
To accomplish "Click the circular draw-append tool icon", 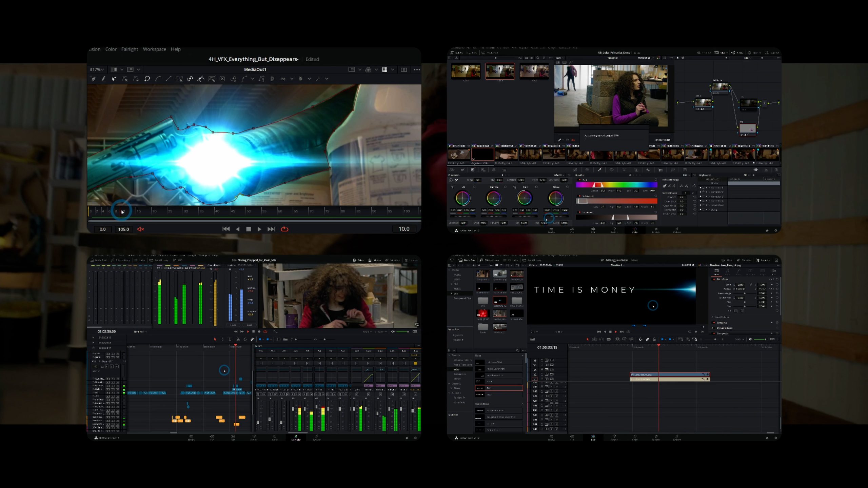I will 147,79.
